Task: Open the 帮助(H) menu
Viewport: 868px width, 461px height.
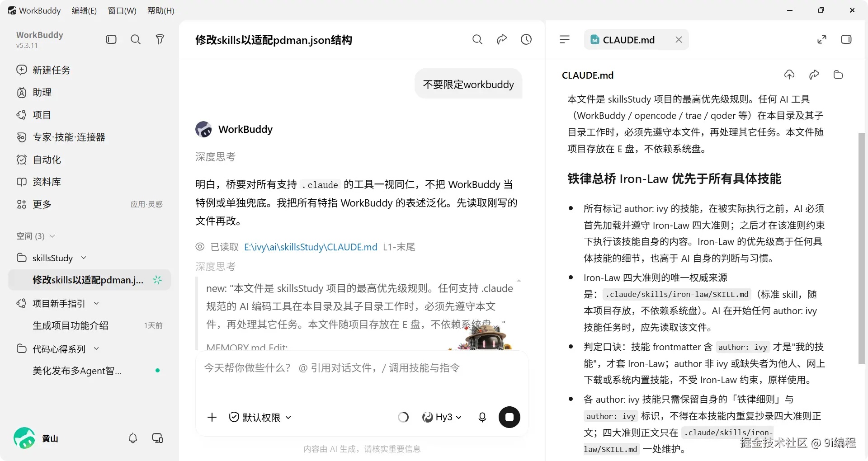Action: 161,10
